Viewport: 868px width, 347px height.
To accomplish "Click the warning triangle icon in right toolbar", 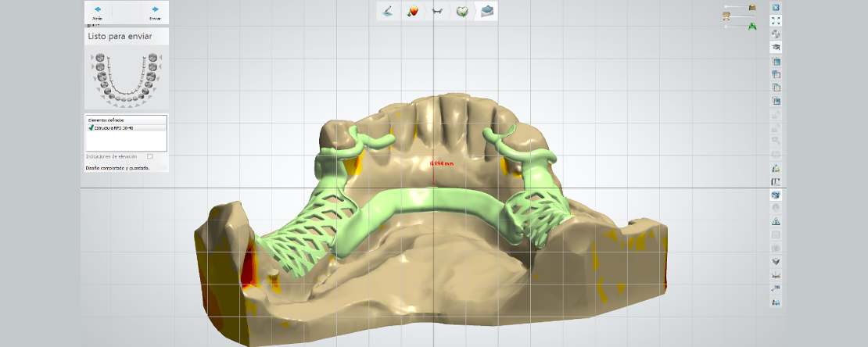I will [x=776, y=221].
